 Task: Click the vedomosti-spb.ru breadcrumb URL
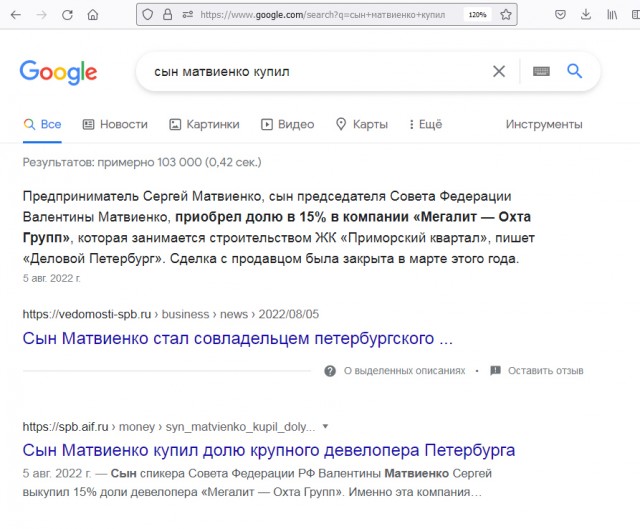tap(171, 314)
